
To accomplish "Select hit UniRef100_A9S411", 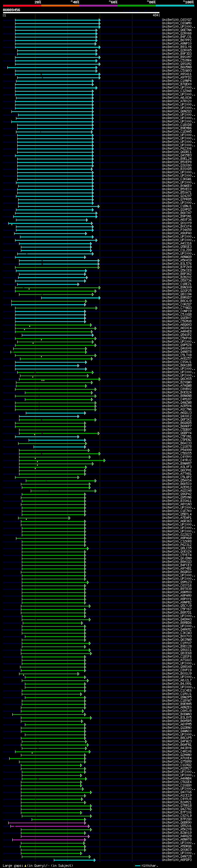I will [177, 74].
